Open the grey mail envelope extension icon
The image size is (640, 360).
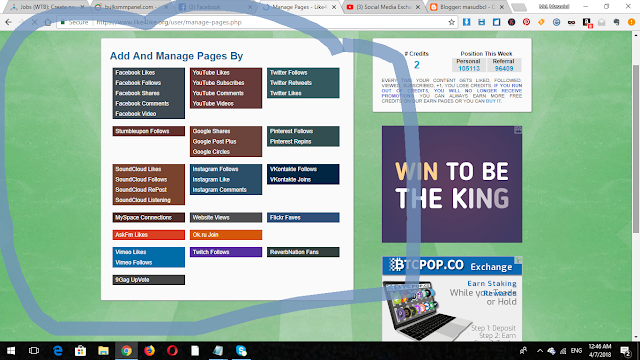pyautogui.click(x=602, y=22)
